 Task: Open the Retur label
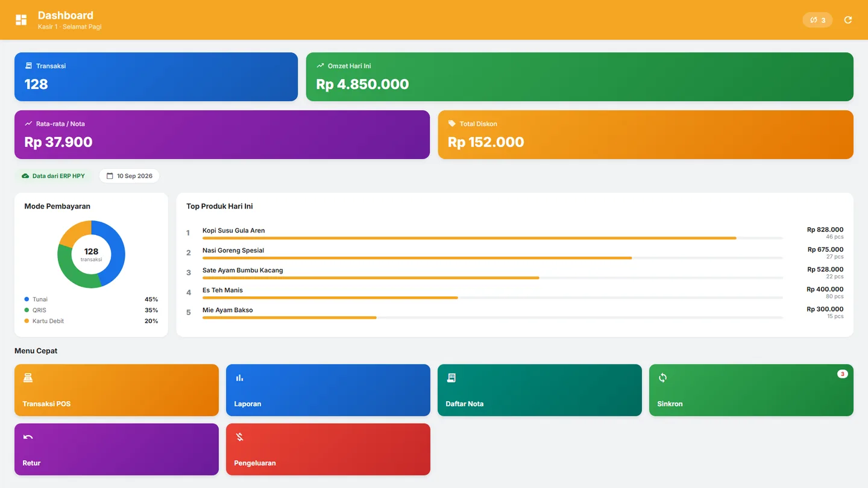click(32, 463)
